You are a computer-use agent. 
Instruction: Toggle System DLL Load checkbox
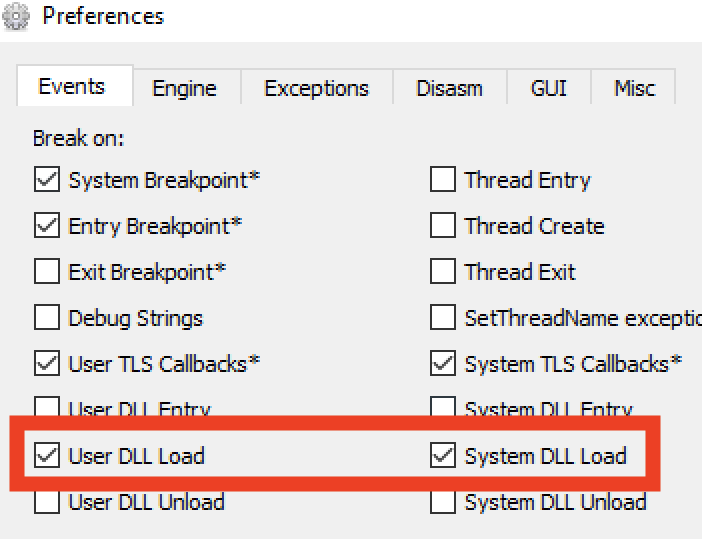click(x=443, y=456)
